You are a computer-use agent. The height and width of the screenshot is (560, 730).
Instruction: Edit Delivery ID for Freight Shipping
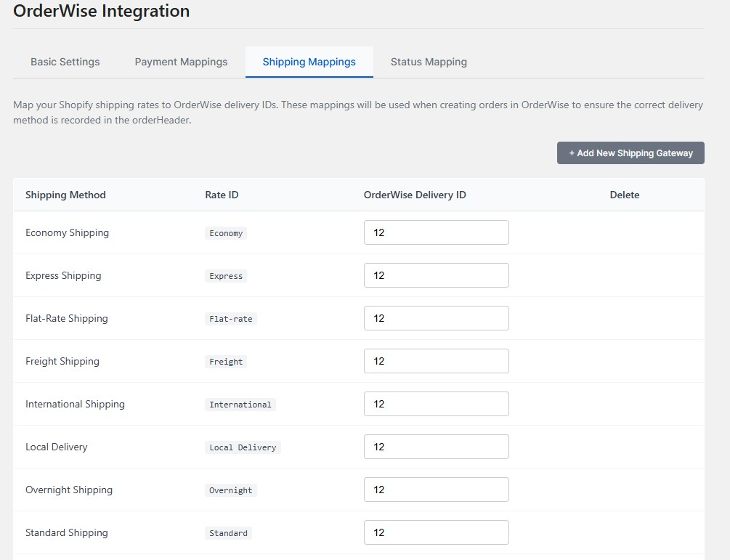[437, 361]
